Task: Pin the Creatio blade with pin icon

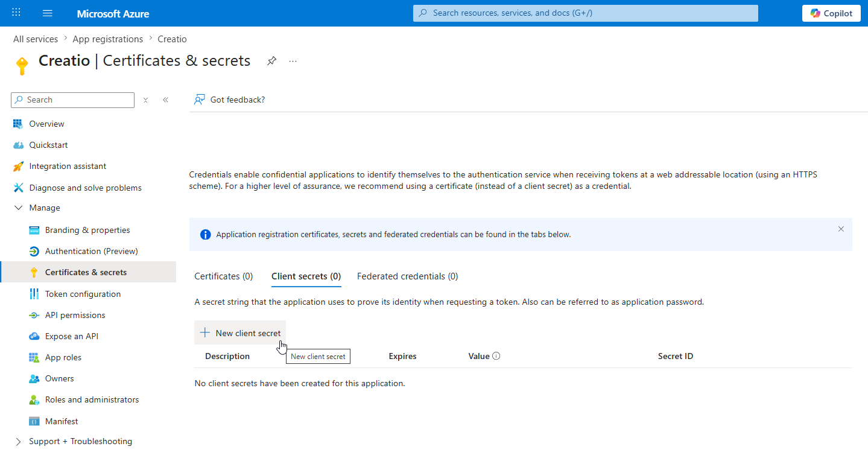Action: (x=272, y=61)
